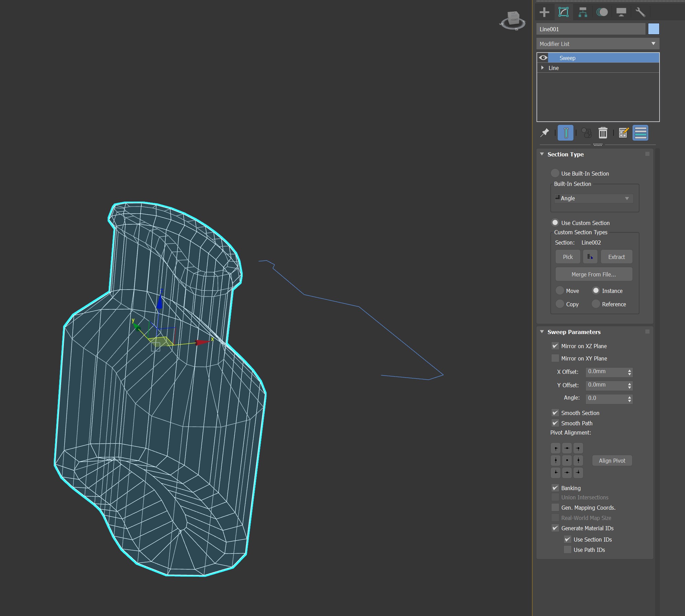This screenshot has width=685, height=616.
Task: Select Use Built-In Section radio button
Action: (555, 173)
